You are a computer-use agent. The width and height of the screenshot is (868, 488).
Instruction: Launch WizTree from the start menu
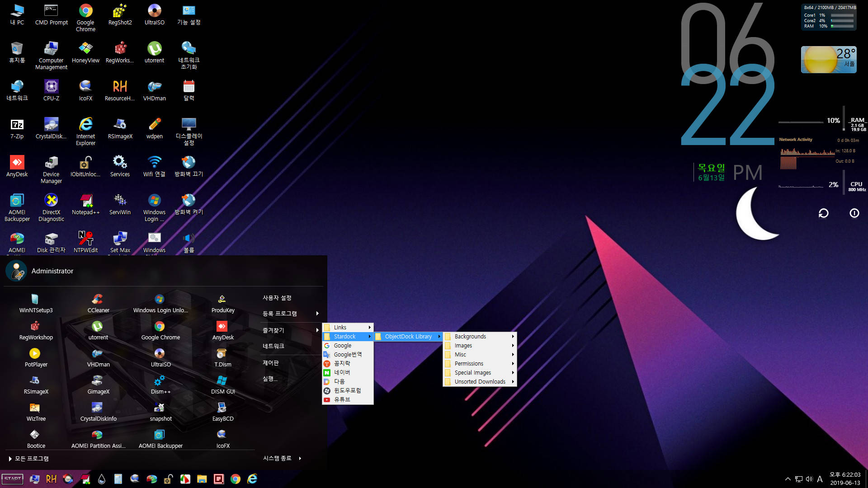(x=36, y=412)
